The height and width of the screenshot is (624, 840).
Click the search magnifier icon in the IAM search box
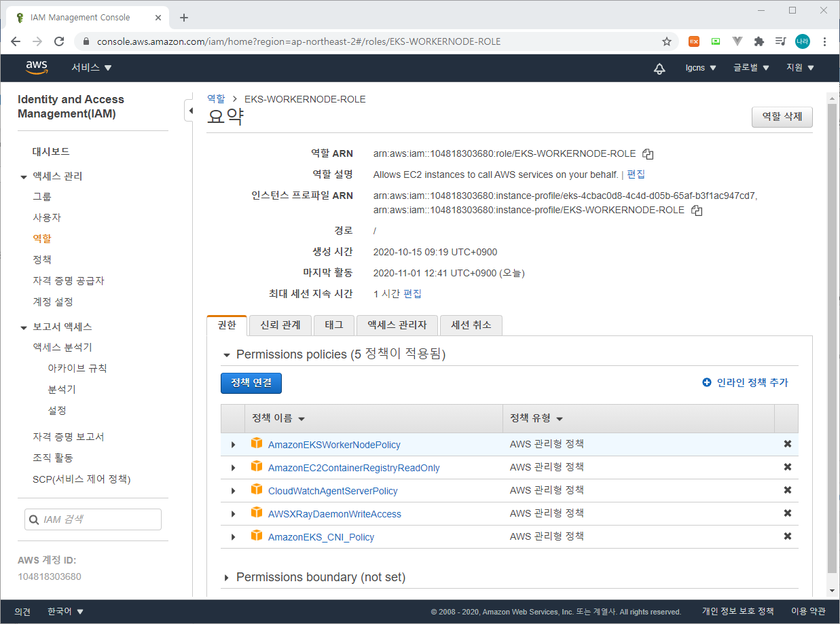(x=33, y=520)
